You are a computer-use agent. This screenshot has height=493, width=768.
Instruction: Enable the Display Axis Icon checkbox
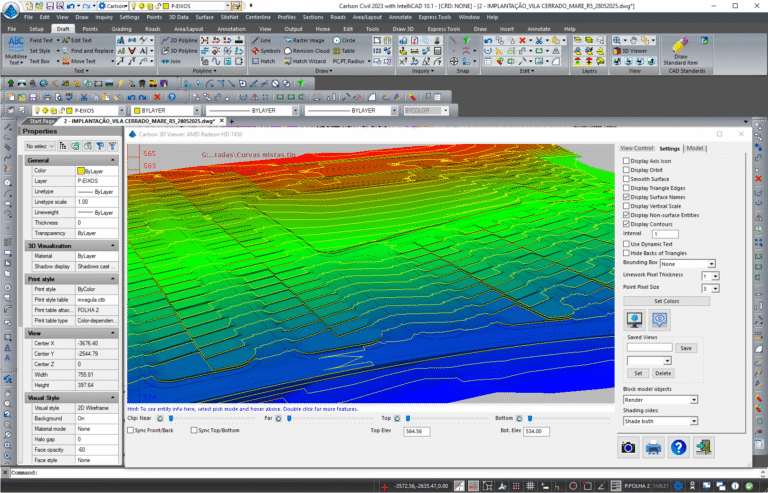pos(626,161)
